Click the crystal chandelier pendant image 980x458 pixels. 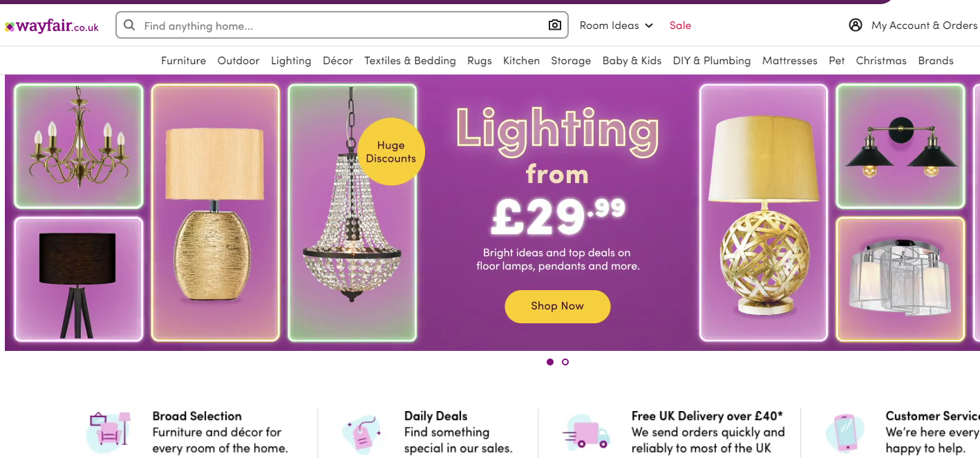point(352,228)
